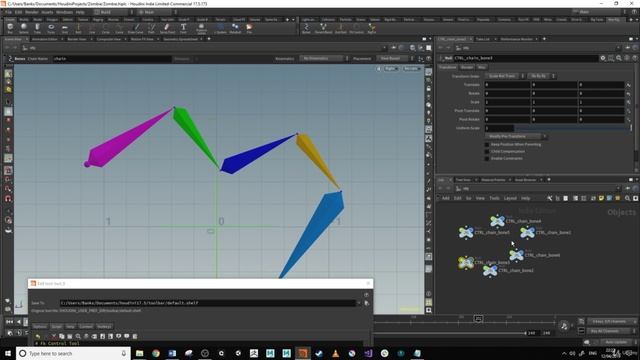Click the timeline frame scrubber marker
Screen dimensions: 640x360
click(478, 318)
